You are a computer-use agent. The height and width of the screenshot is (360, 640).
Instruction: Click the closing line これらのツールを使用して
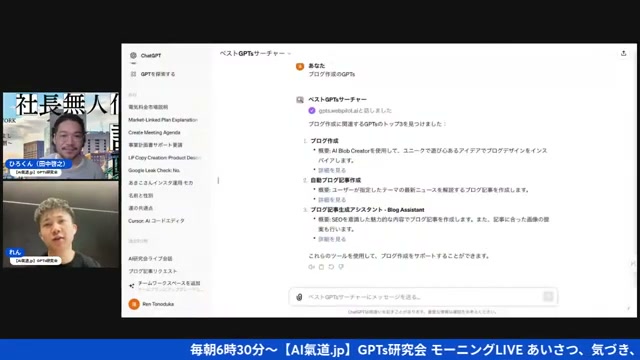pyautogui.click(x=399, y=256)
